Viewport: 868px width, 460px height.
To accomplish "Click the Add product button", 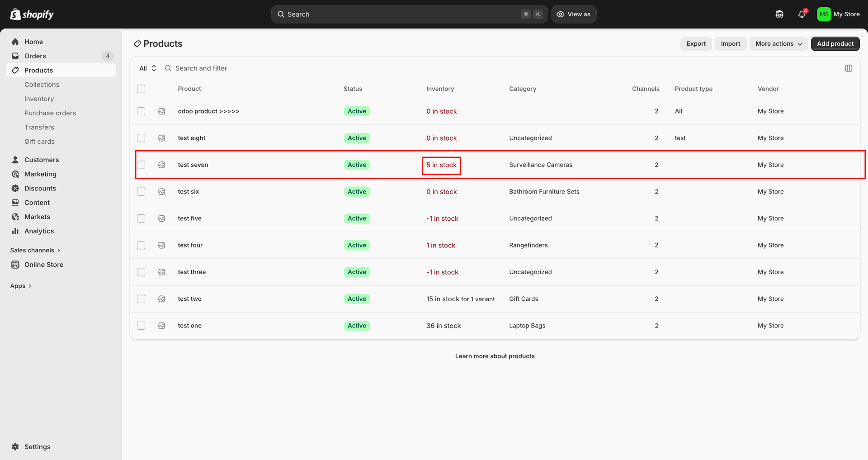I will 835,44.
